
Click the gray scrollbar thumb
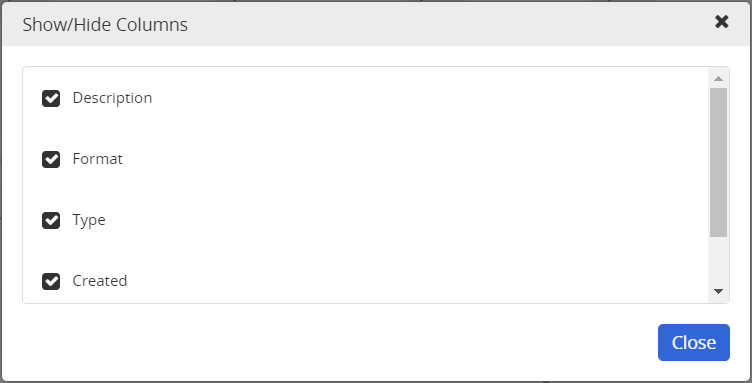[718, 162]
